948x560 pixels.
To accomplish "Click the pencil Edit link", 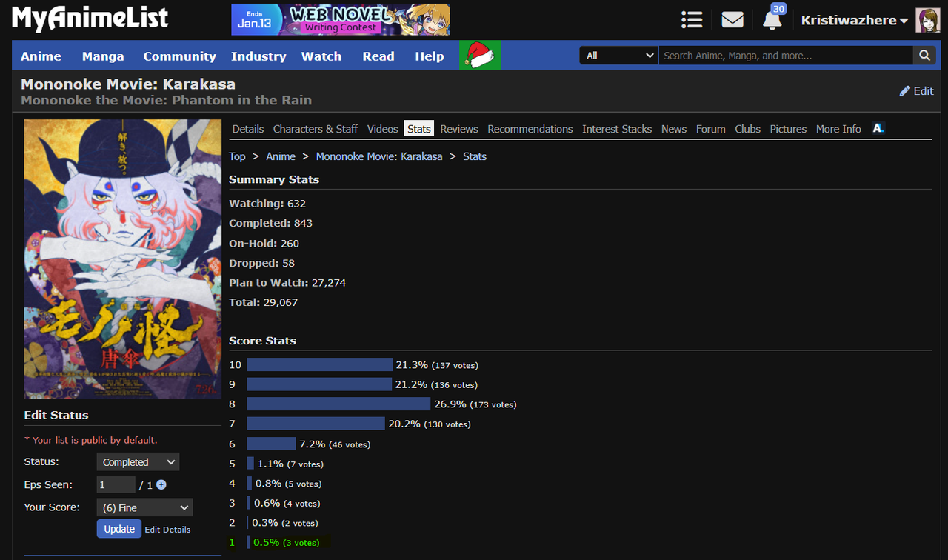I will point(916,91).
